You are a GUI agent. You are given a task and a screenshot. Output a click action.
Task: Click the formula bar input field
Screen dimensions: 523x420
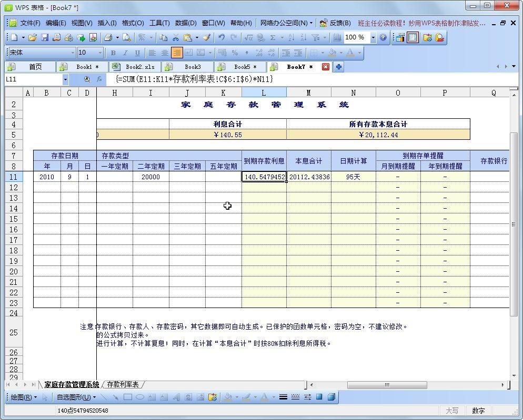[x=310, y=79]
